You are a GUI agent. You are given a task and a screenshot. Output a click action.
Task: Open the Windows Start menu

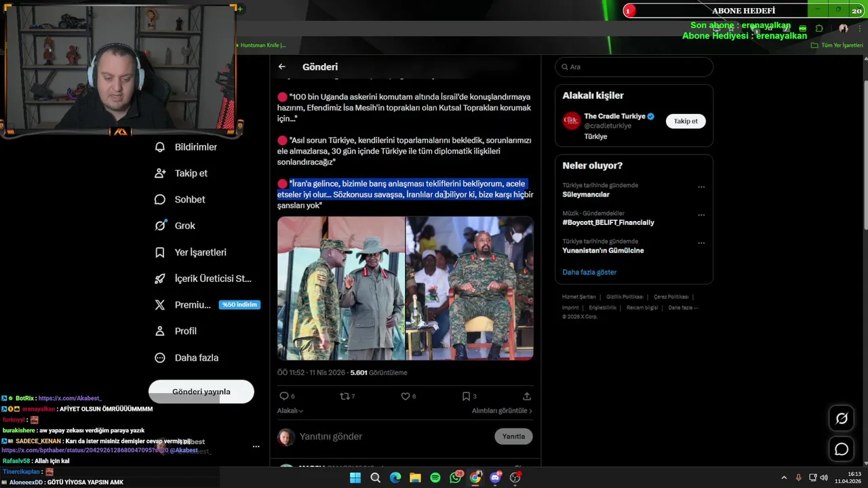(x=355, y=478)
